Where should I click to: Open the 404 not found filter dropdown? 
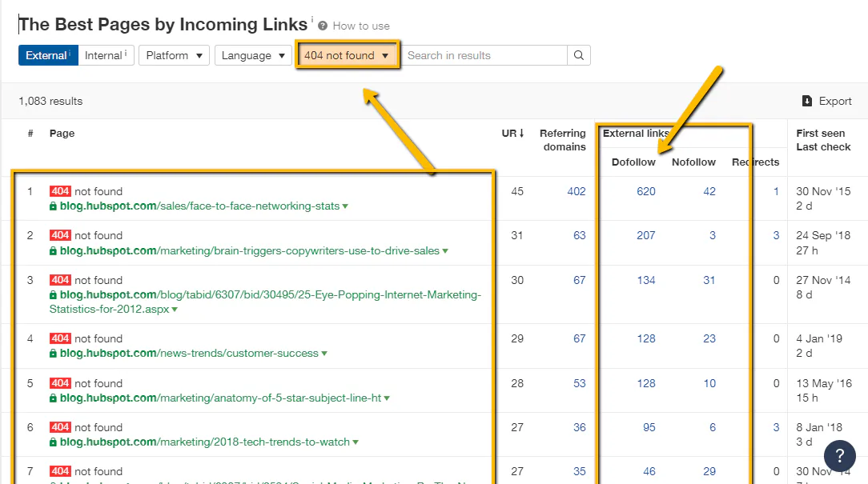tap(347, 55)
